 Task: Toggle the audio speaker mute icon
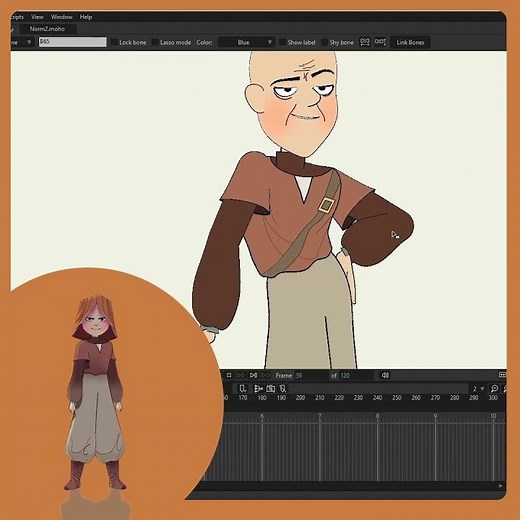click(385, 375)
